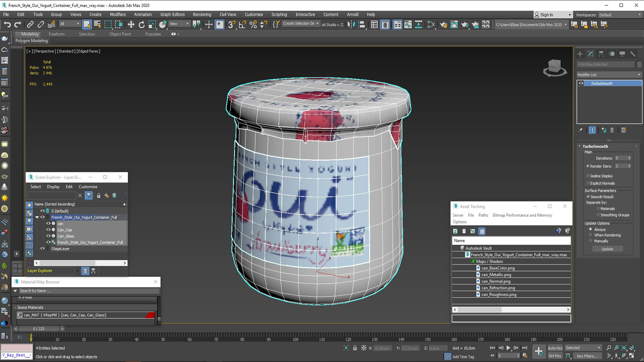Click the Pin Stack icon

[581, 130]
